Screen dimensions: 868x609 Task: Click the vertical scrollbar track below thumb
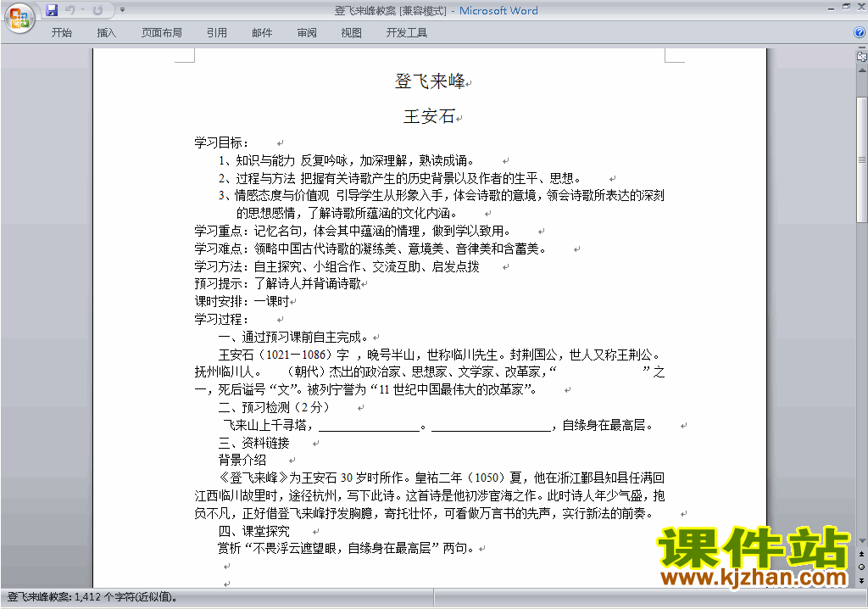point(862,379)
